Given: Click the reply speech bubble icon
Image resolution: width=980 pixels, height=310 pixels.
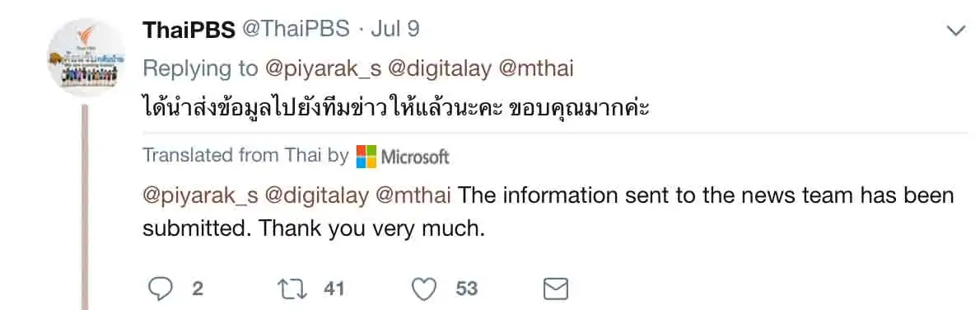Looking at the screenshot, I should [160, 289].
